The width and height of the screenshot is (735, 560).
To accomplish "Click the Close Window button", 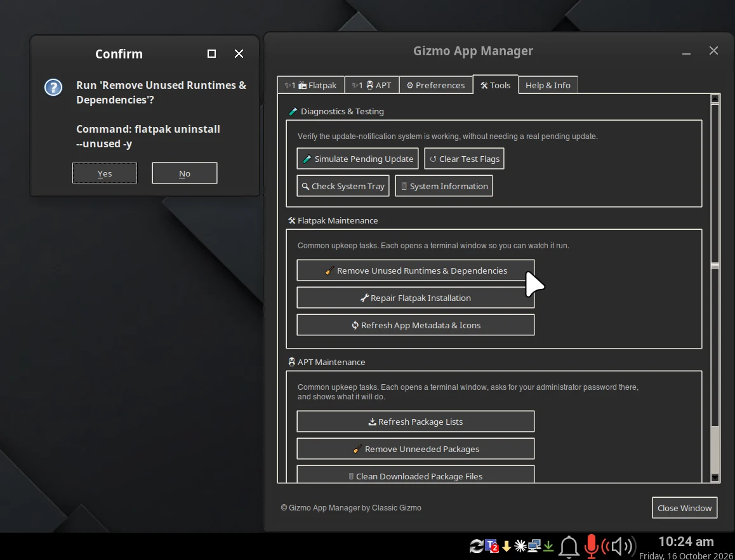I will 684,507.
